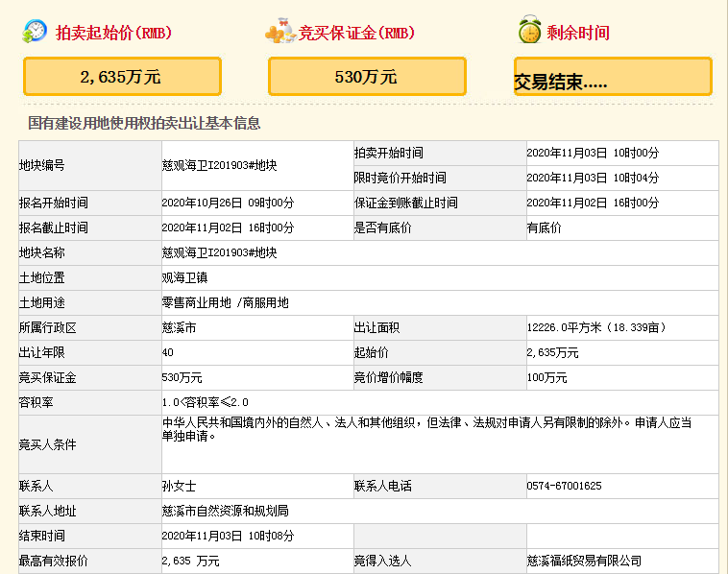
Task: Click the 土地位置 value 观海卫镇
Action: click(184, 277)
